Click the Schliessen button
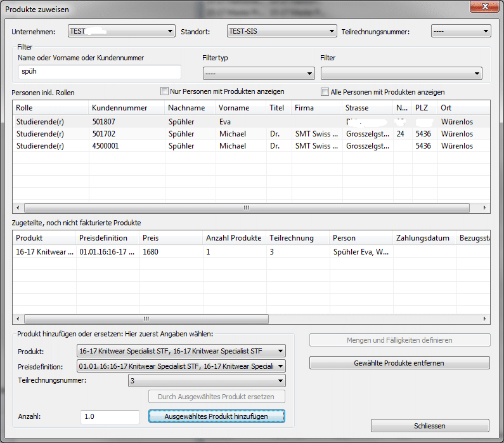Viewport: 504px width, 443px height. 429,426
